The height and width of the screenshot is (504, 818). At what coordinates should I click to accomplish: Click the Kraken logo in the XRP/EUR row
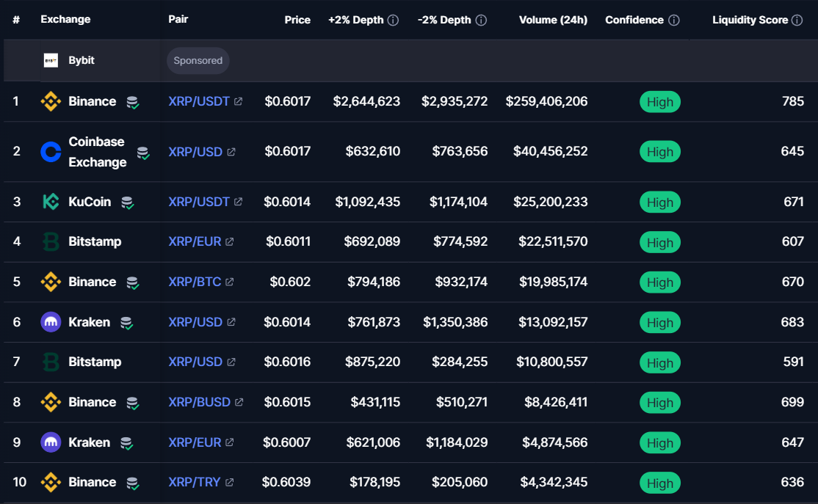tap(51, 442)
